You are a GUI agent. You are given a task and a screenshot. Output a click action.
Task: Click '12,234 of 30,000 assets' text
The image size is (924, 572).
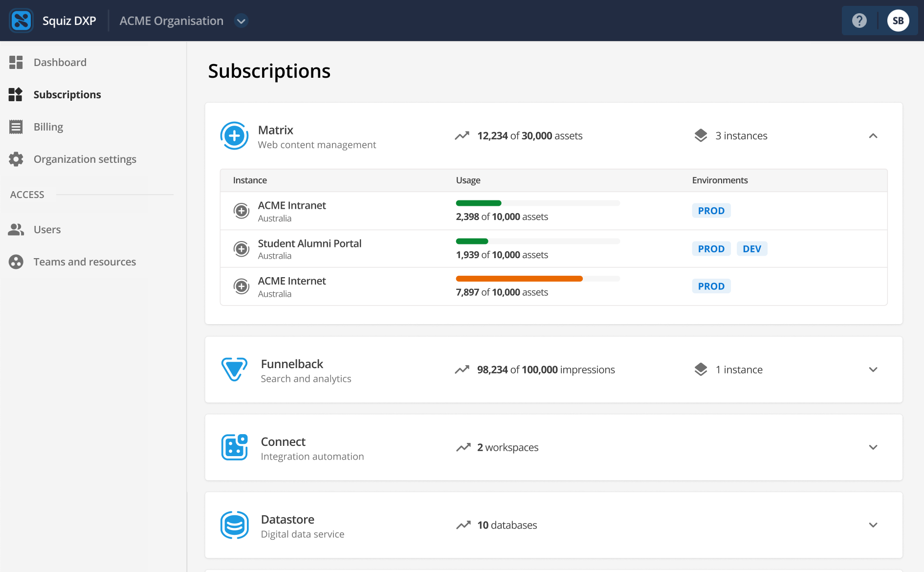coord(530,136)
